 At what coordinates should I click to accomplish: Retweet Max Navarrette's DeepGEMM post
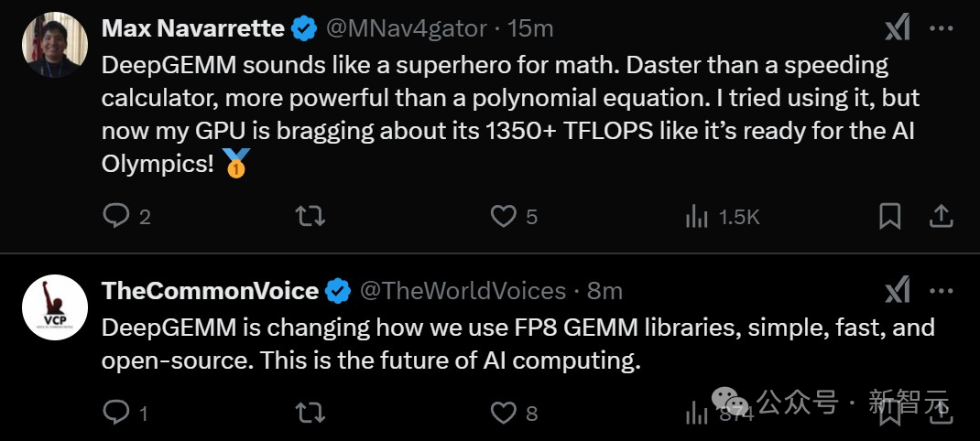[310, 216]
